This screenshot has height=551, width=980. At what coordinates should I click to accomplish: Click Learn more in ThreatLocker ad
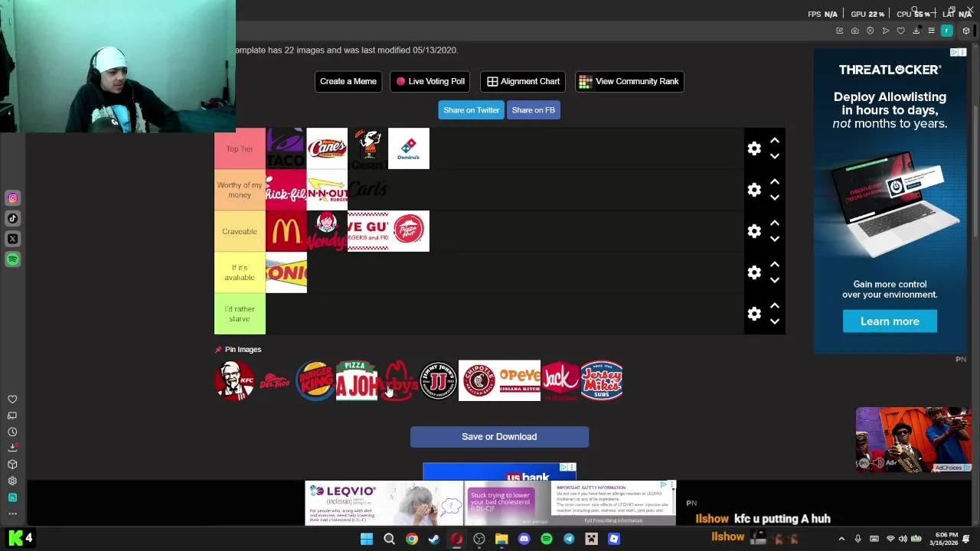click(890, 321)
